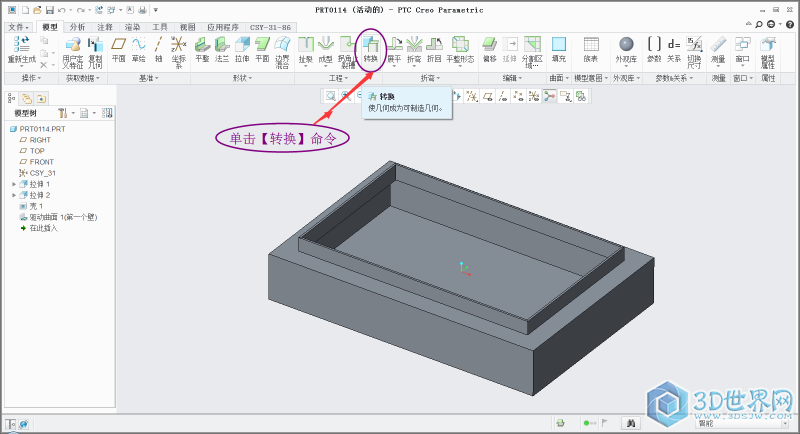Open the favorites navigator tab
The height and width of the screenshot is (434, 800).
point(41,98)
